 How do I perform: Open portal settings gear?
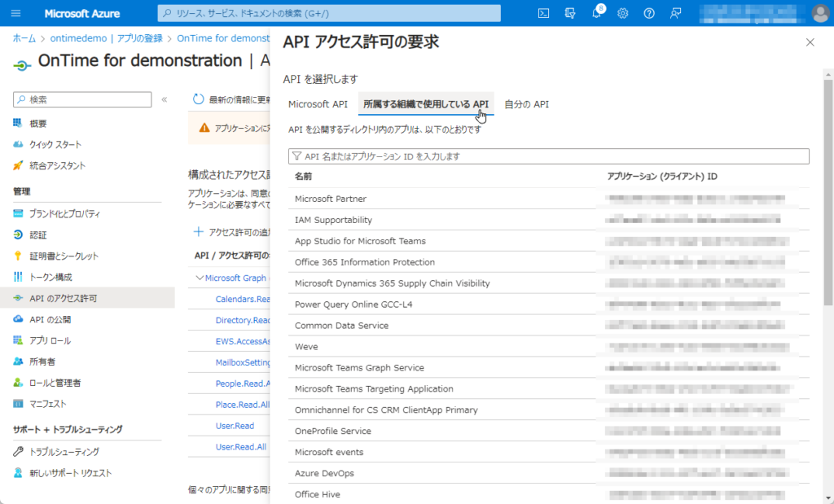point(623,13)
